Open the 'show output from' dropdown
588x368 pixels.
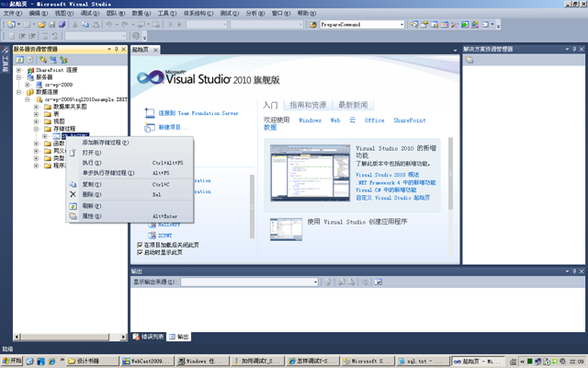point(315,282)
